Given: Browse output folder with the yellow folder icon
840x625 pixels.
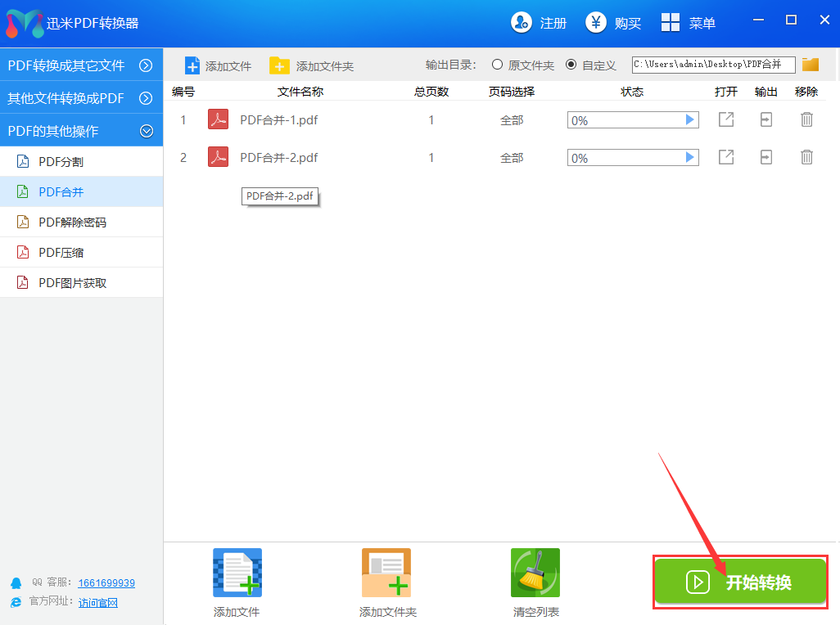Looking at the screenshot, I should (x=811, y=65).
